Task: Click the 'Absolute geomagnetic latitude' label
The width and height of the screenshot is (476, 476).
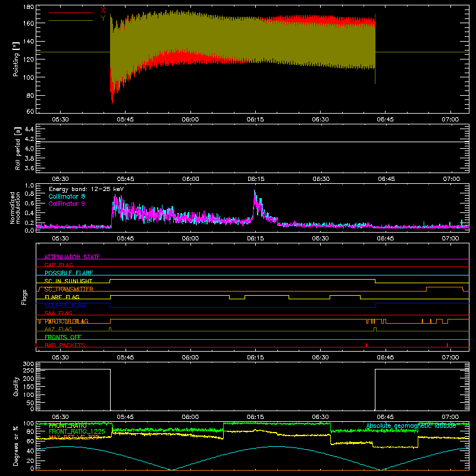Action: [411, 425]
